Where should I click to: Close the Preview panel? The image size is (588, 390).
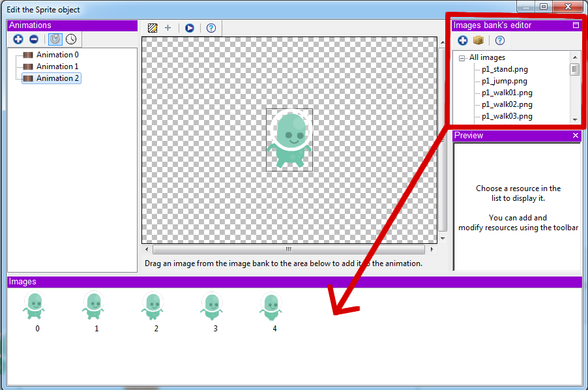576,136
